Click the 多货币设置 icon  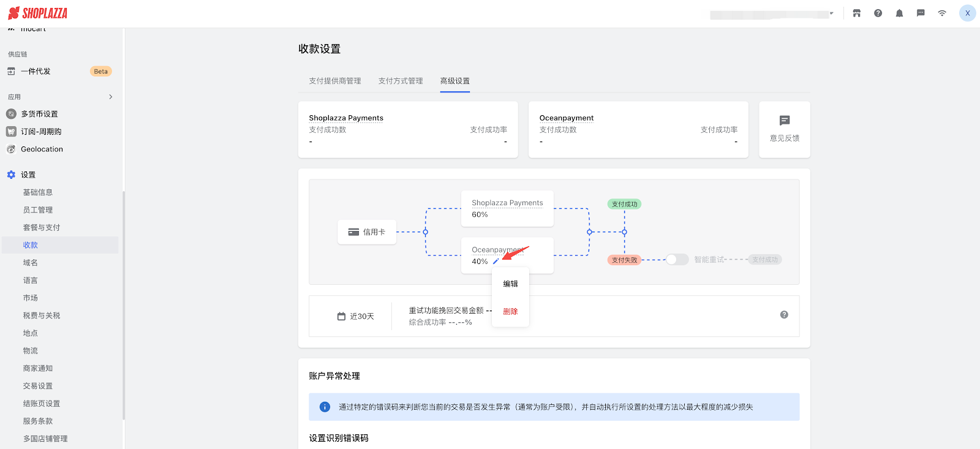11,114
